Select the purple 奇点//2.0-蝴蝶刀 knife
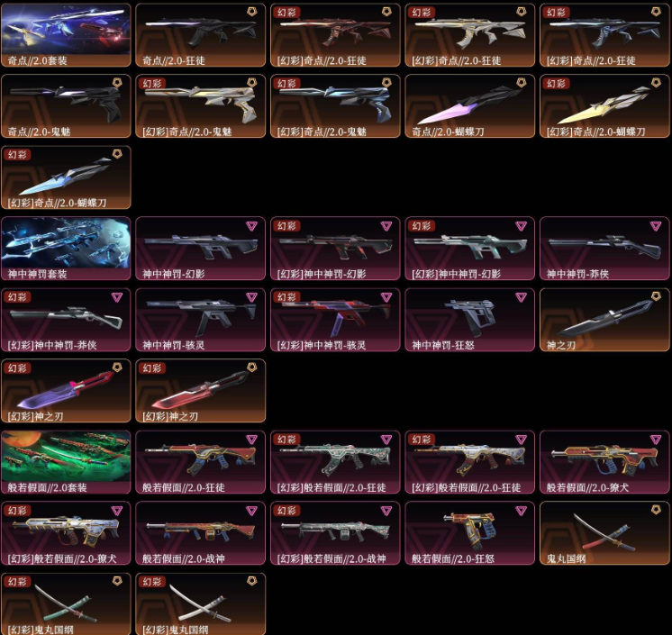 [469, 106]
